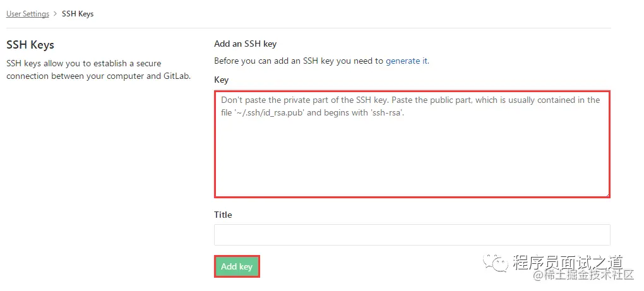The width and height of the screenshot is (644, 291).
Task: Click the large SSH Keys section heading
Action: pos(30,45)
